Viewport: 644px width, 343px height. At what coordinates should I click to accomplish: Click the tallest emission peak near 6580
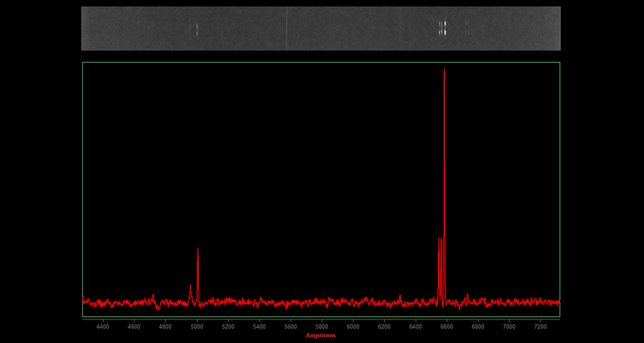[444, 71]
